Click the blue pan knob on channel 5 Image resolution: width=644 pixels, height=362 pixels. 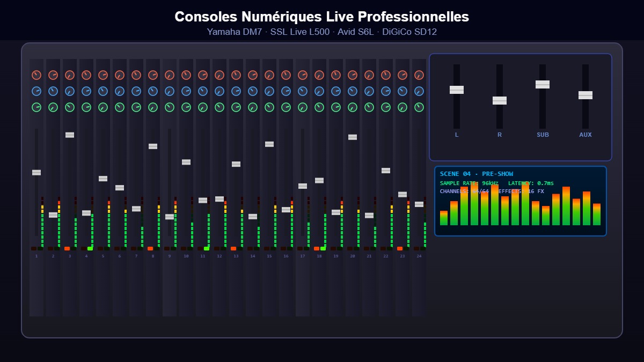[x=103, y=91]
